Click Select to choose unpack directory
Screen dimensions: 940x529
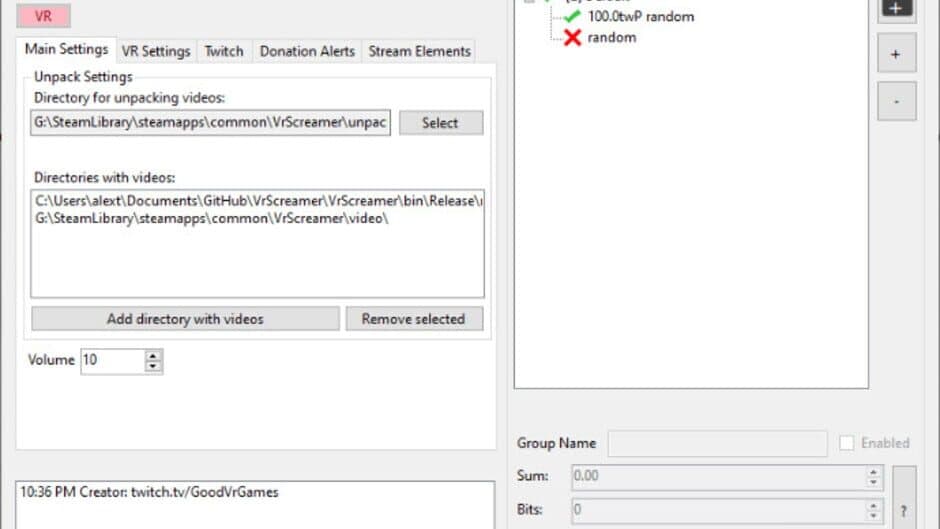click(441, 123)
